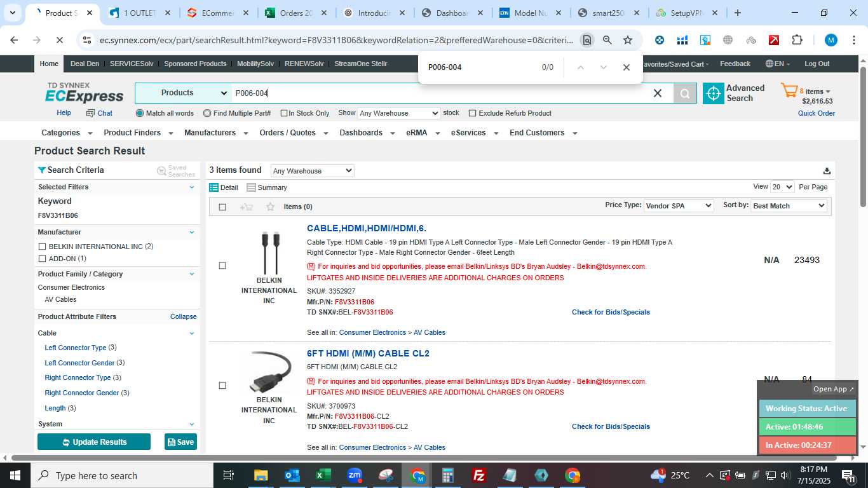Open the Dashboards menu
This screenshot has width=868, height=488.
click(x=367, y=133)
